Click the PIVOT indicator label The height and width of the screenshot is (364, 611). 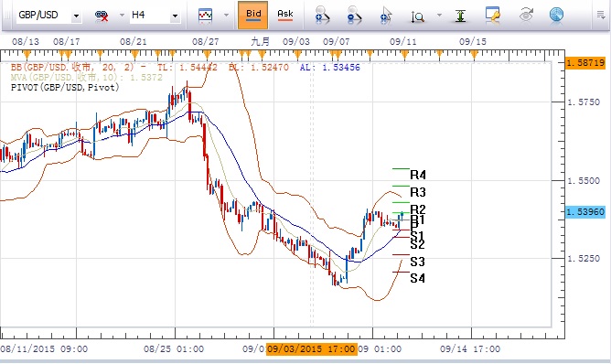pyautogui.click(x=65, y=87)
